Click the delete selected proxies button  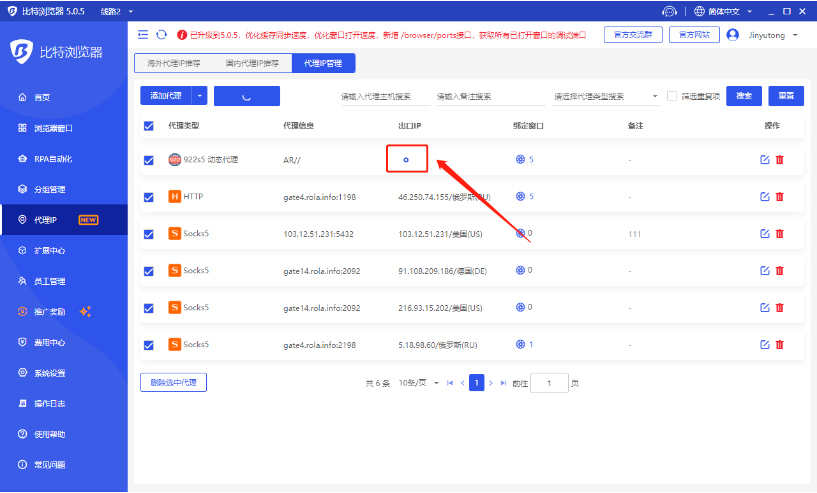174,382
